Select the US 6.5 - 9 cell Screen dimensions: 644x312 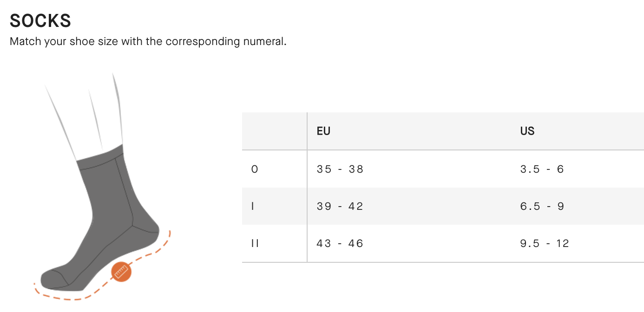[542, 206]
